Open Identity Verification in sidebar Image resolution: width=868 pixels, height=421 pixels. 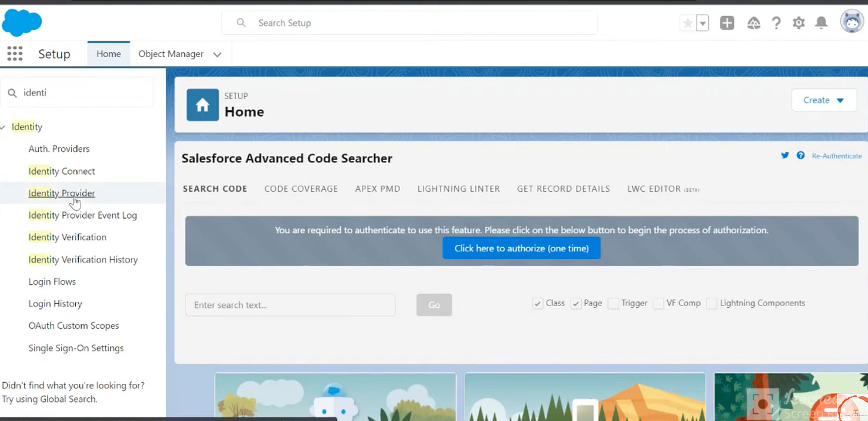pos(67,237)
